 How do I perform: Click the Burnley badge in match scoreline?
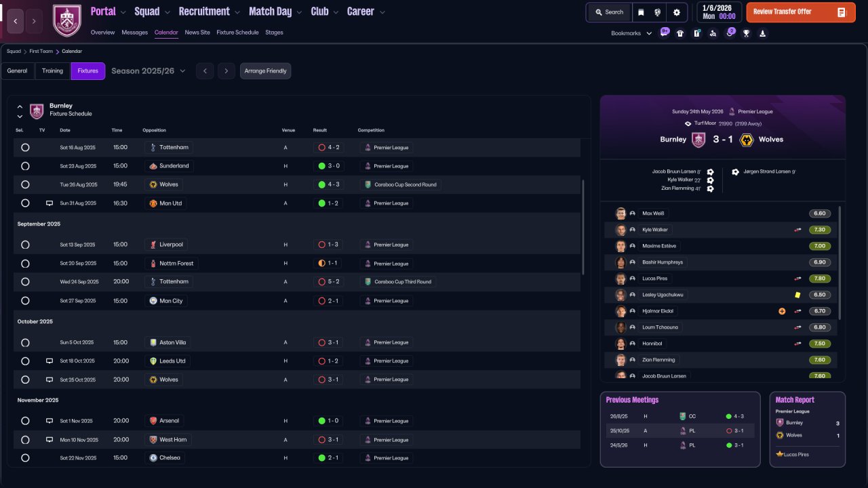pos(698,140)
